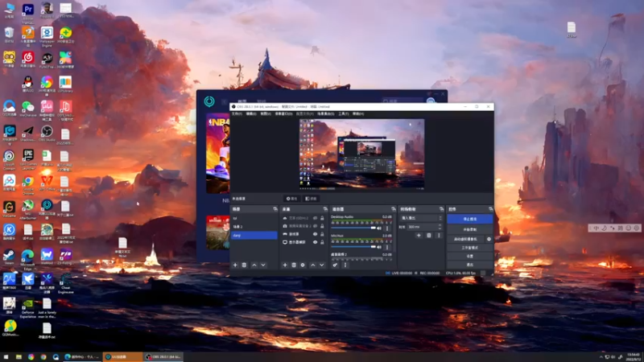Move source up in Sources panel

coord(313,265)
